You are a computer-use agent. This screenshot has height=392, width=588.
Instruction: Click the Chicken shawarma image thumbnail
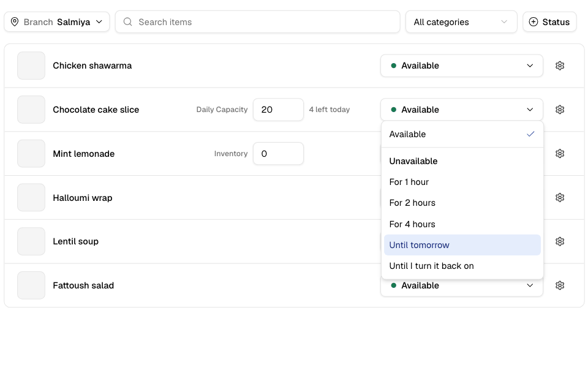tap(31, 66)
